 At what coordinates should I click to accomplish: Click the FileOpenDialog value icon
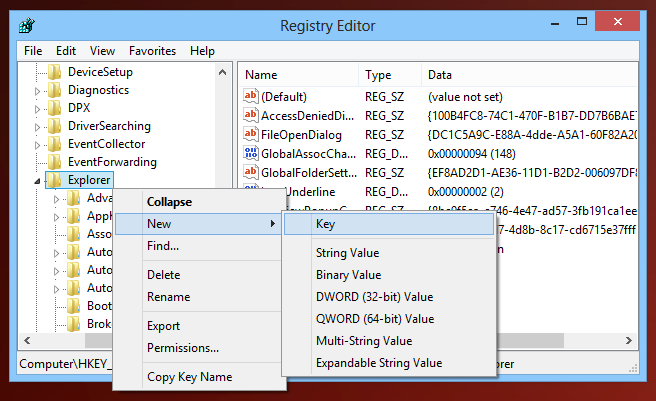point(251,134)
